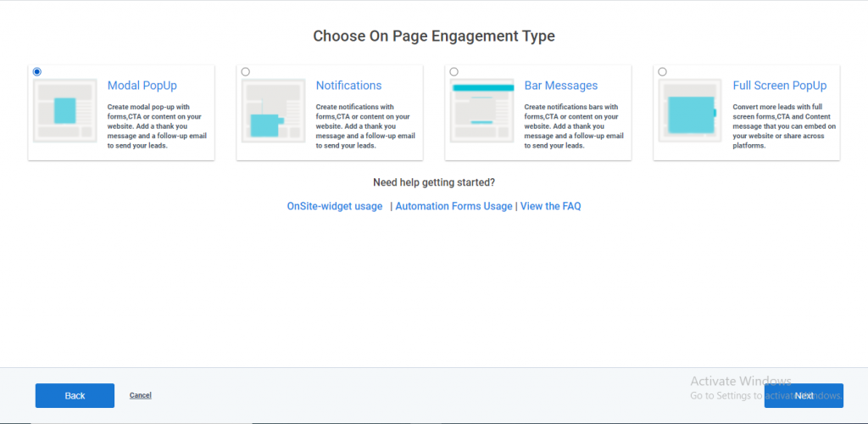868x424 pixels.
Task: Select the Bar Messages radio button
Action: click(x=454, y=72)
